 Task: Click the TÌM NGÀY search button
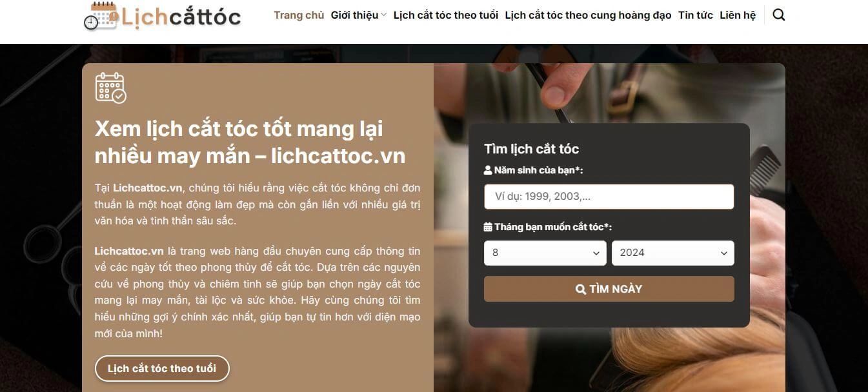(609, 289)
